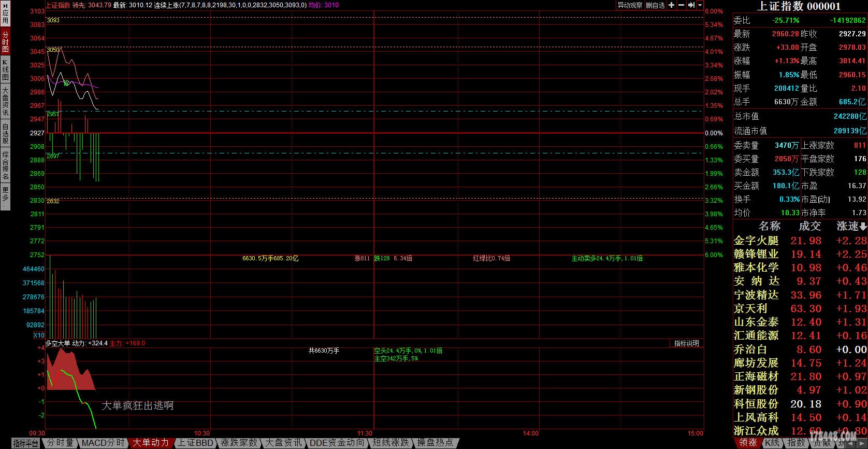Switch to the 指数 tab in right panel

click(x=796, y=443)
